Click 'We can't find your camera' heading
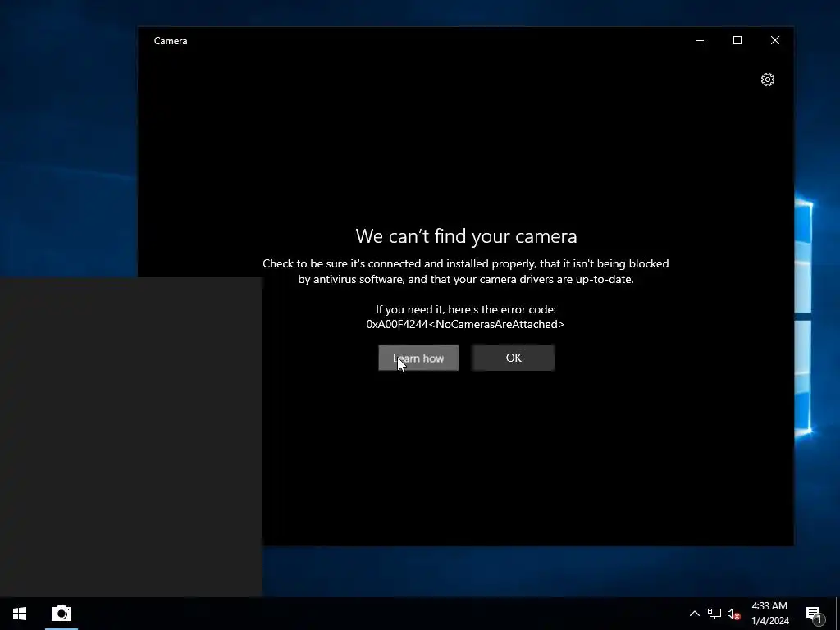 point(466,235)
